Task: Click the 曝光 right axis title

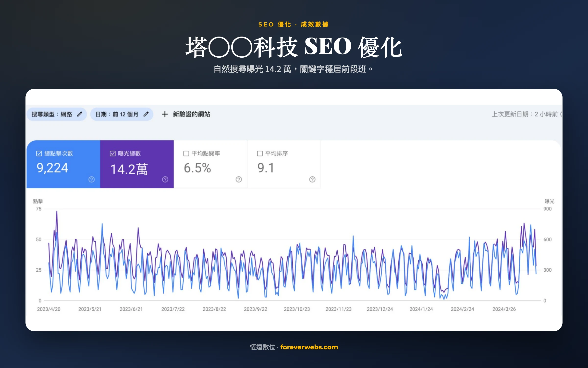Action: (x=549, y=201)
